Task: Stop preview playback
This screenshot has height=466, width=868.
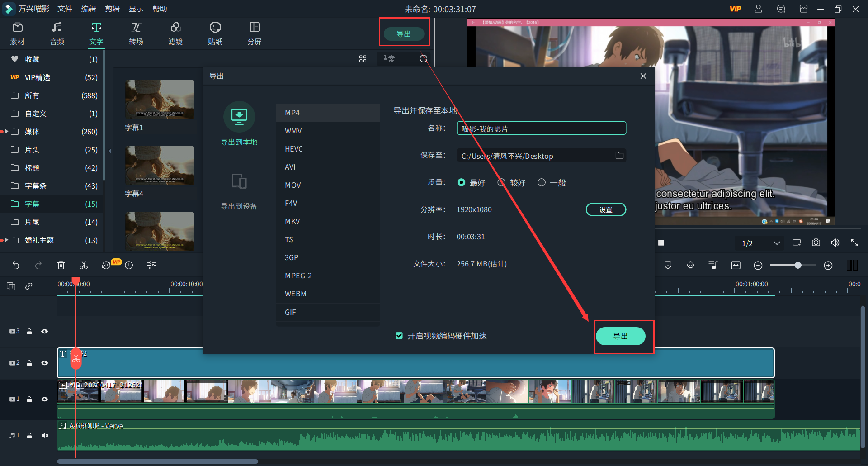Action: pos(661,243)
